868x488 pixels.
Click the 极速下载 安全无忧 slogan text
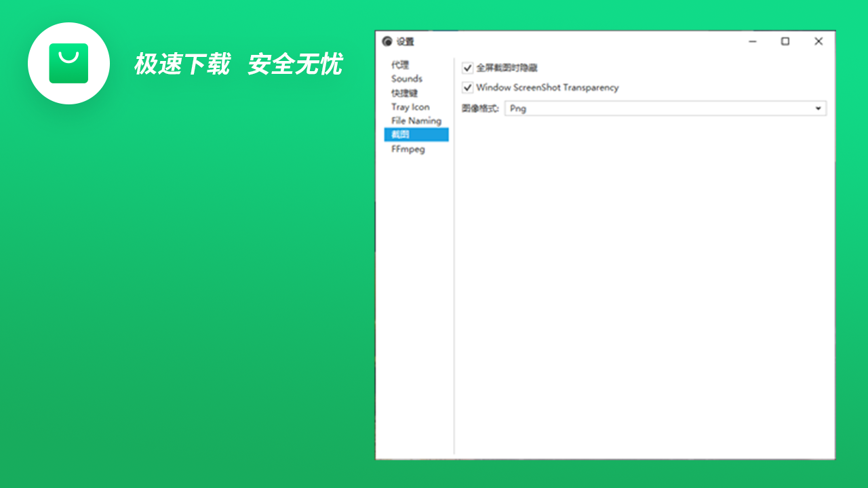click(238, 64)
